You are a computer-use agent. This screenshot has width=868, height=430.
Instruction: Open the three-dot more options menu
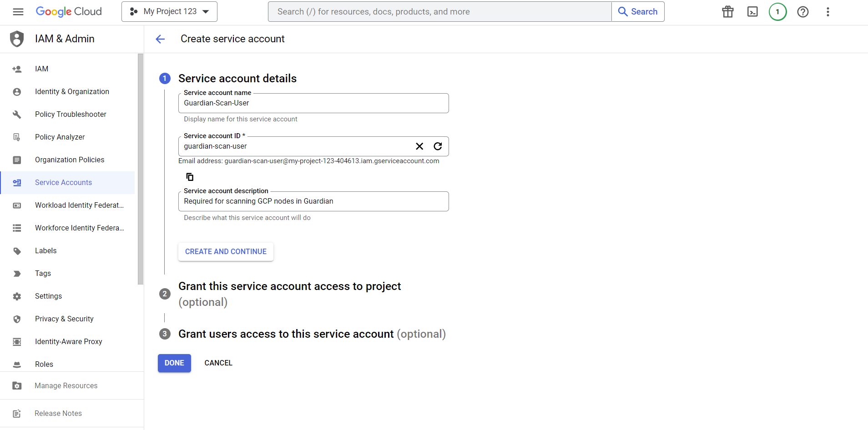[828, 12]
